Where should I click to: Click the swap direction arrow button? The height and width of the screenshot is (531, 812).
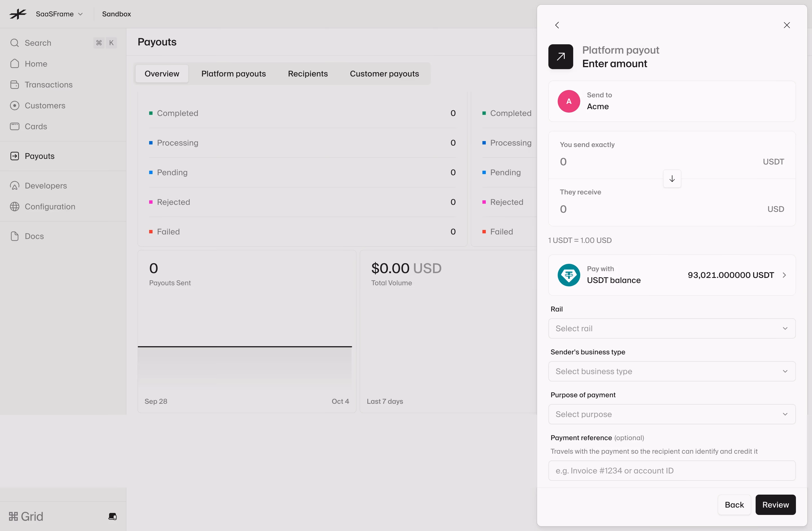pos(672,179)
